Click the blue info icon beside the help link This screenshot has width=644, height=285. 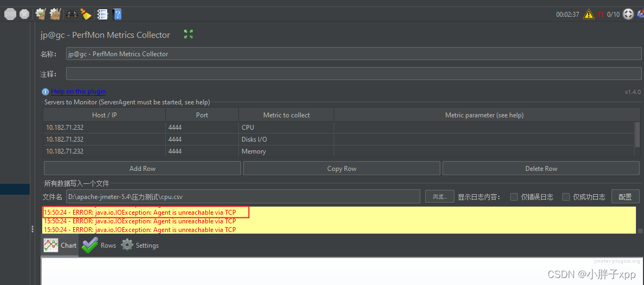(x=45, y=92)
